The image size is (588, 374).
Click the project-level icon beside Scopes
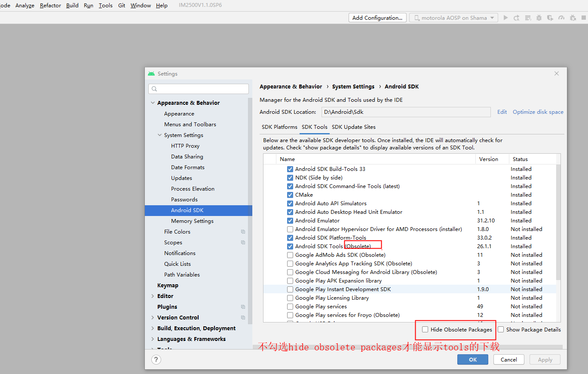(x=243, y=243)
